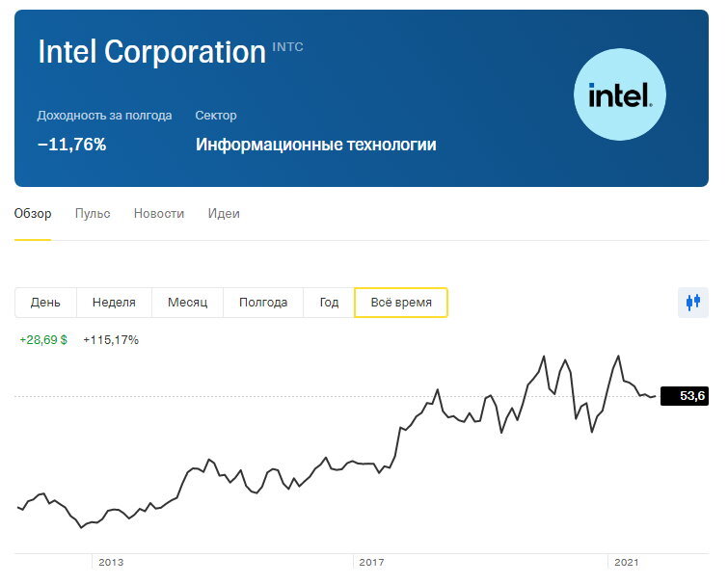Click the 2017 timeline marker
The width and height of the screenshot is (728, 584).
[369, 562]
